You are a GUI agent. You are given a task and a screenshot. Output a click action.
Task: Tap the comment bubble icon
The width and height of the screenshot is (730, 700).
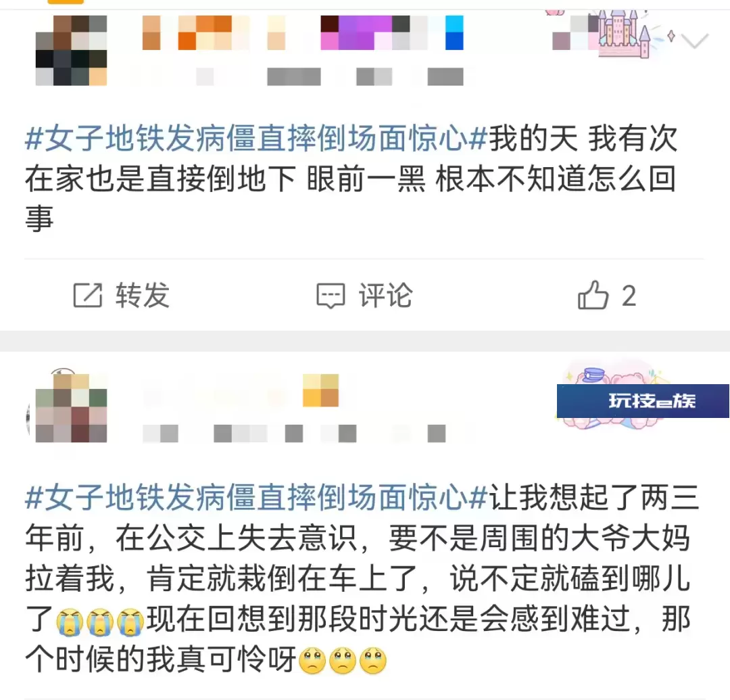pos(331,296)
